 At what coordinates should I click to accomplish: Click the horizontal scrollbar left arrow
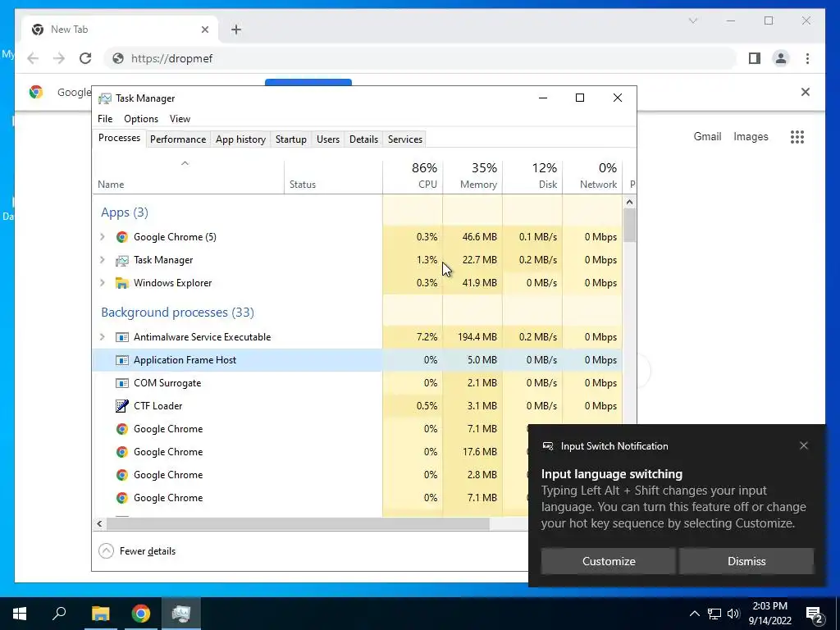[x=99, y=524]
